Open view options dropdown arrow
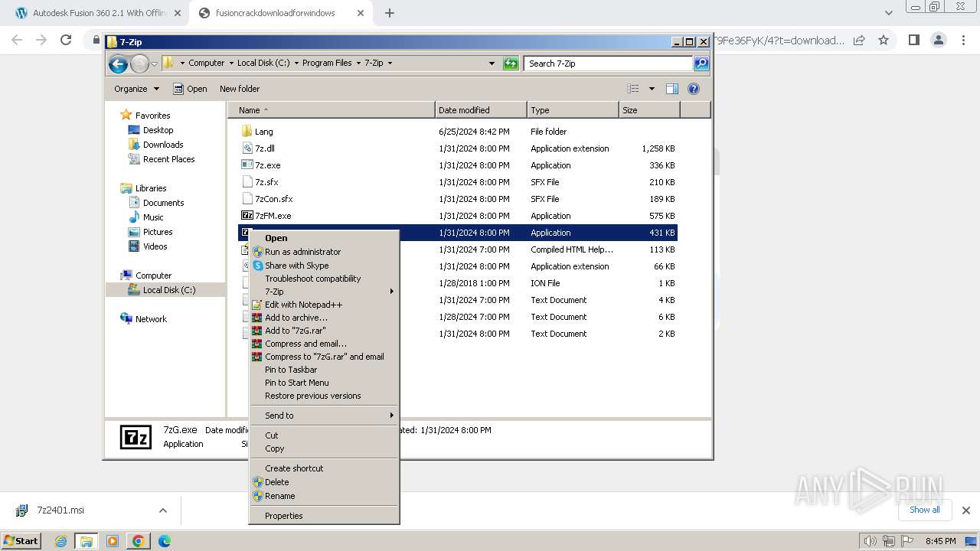Image resolution: width=980 pixels, height=551 pixels. (652, 89)
